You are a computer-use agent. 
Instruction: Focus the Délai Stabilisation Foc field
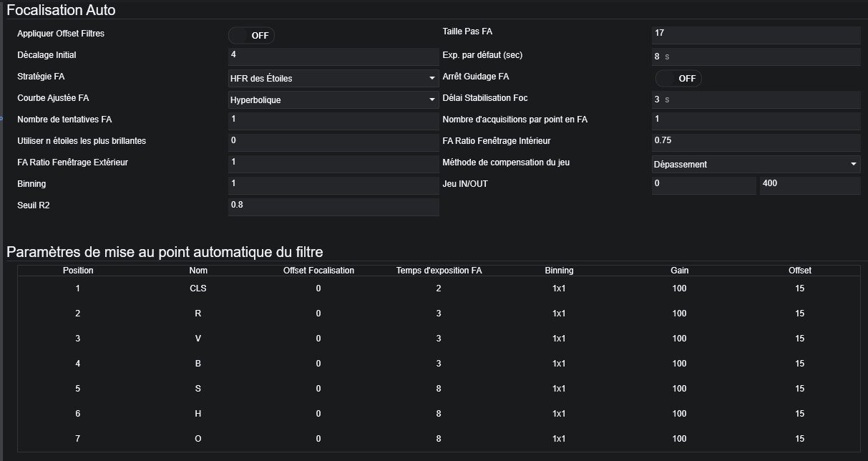tap(756, 100)
